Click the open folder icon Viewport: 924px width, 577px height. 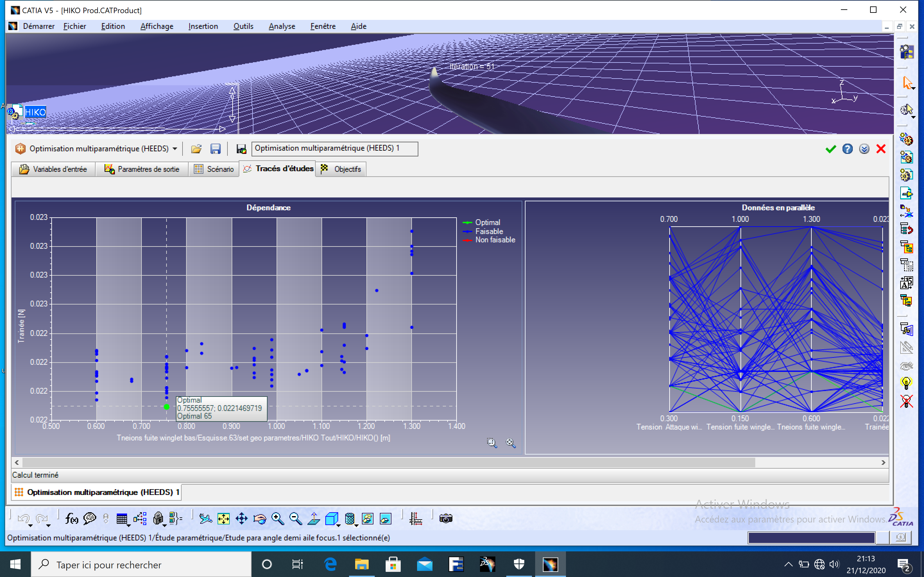pyautogui.click(x=196, y=149)
